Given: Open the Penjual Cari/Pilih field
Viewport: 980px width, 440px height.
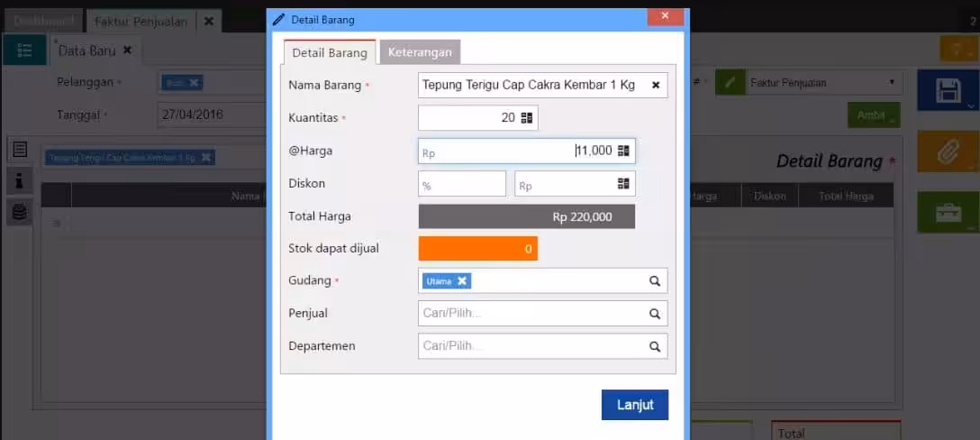Looking at the screenshot, I should tap(542, 314).
